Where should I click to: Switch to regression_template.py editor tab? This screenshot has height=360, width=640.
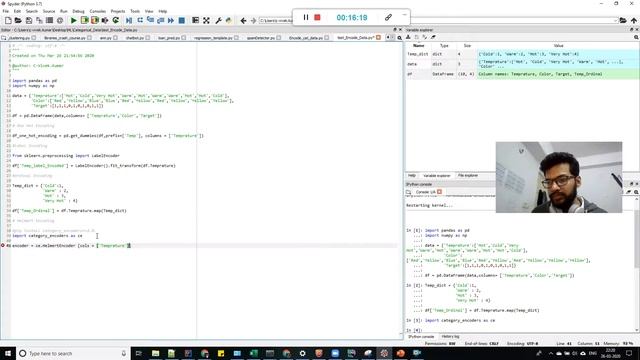tap(213, 38)
